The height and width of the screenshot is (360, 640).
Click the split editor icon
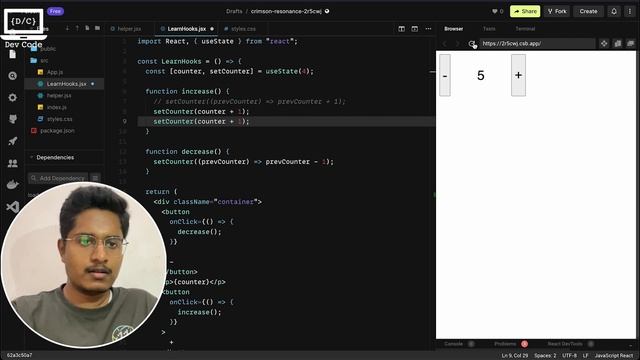[402, 29]
